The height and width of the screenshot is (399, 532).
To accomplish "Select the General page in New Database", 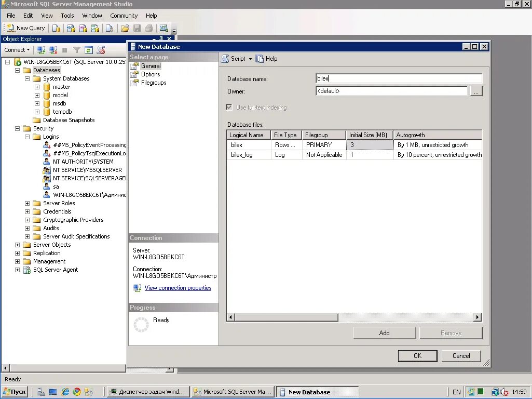I will point(151,66).
